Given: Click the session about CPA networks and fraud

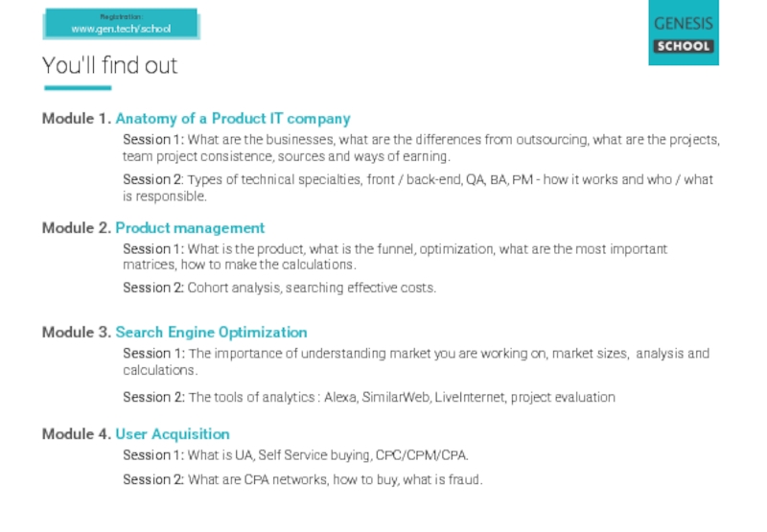Looking at the screenshot, I should [302, 479].
